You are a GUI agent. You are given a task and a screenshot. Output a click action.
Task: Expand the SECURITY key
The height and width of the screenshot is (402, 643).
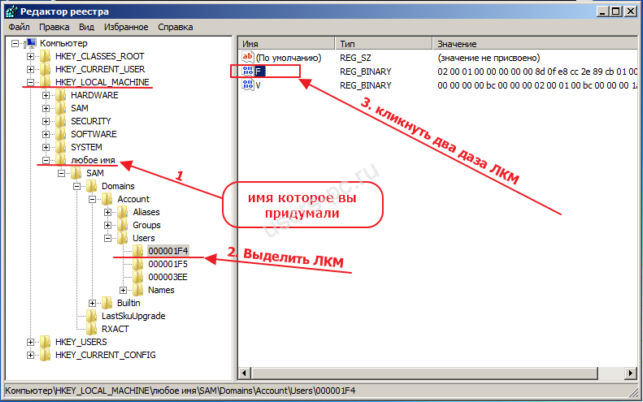[46, 121]
